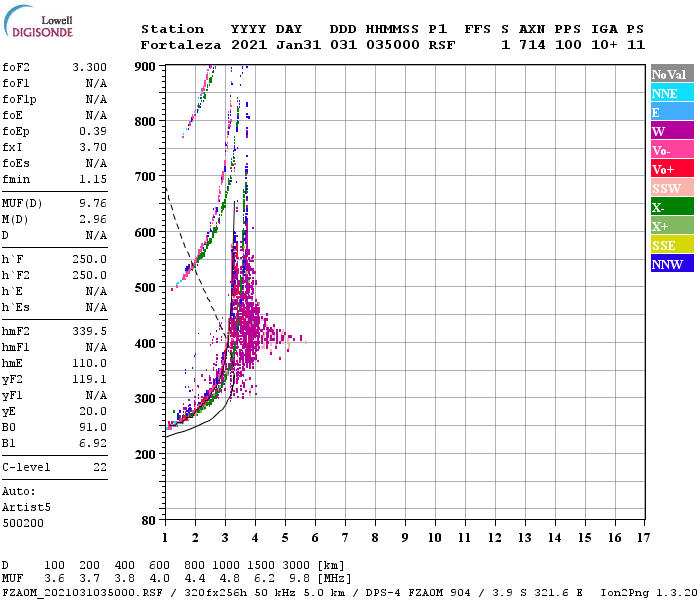Click the M(D) value 2.96
This screenshot has width=700, height=600.
(x=93, y=220)
